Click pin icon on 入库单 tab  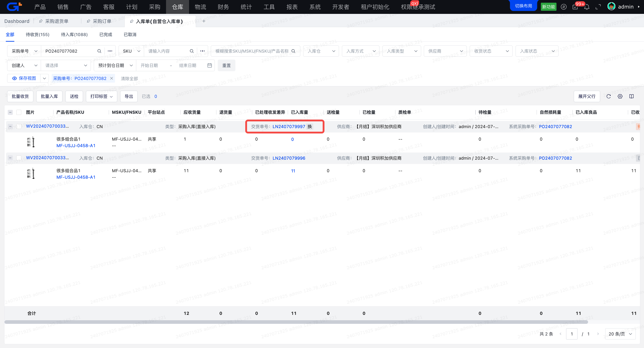pyautogui.click(x=132, y=21)
